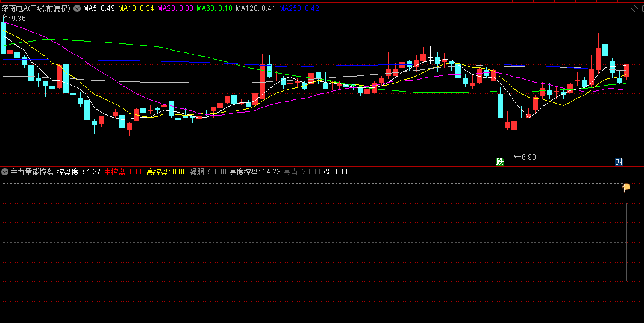Click 高点: 20.00 value

click(302, 172)
